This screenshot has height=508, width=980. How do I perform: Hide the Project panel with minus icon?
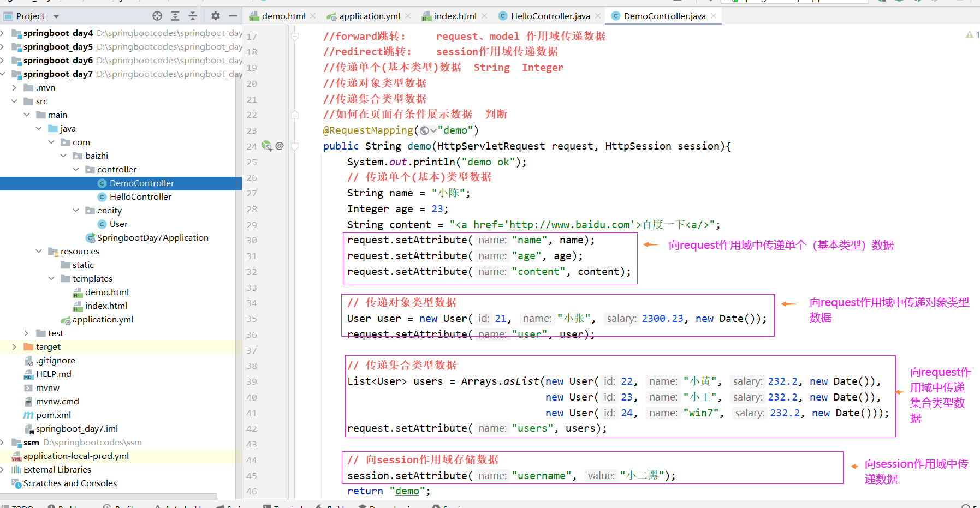(x=233, y=16)
